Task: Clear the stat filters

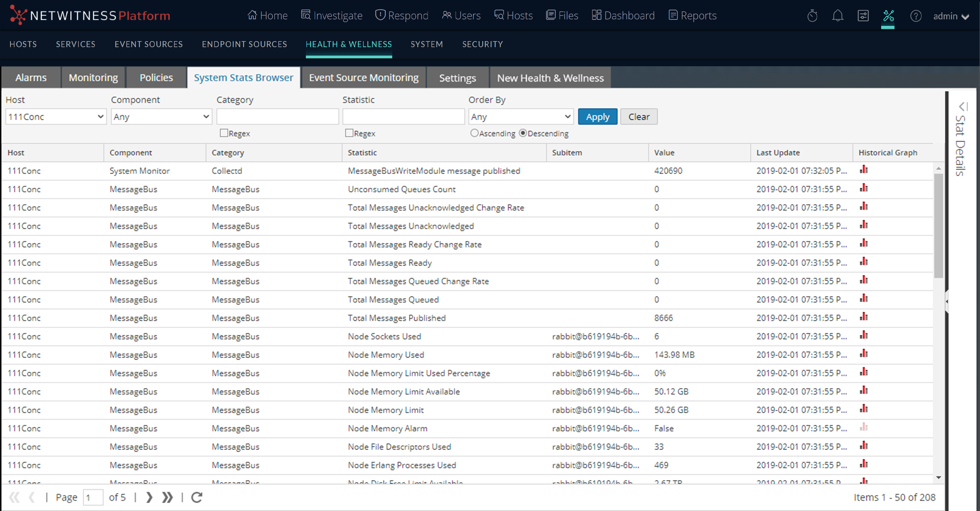Action: 639,117
